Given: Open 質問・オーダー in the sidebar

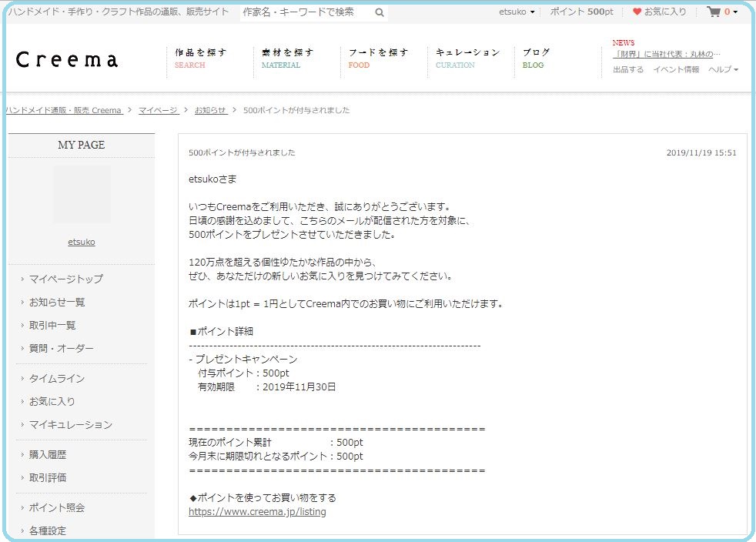Looking at the screenshot, I should click(x=62, y=348).
